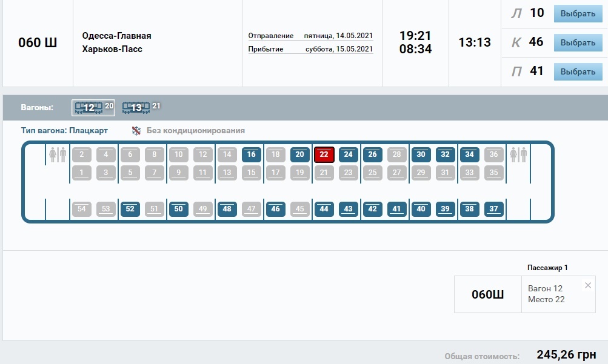Click the no air conditioning snowflake icon
The height and width of the screenshot is (364, 608).
tap(136, 131)
